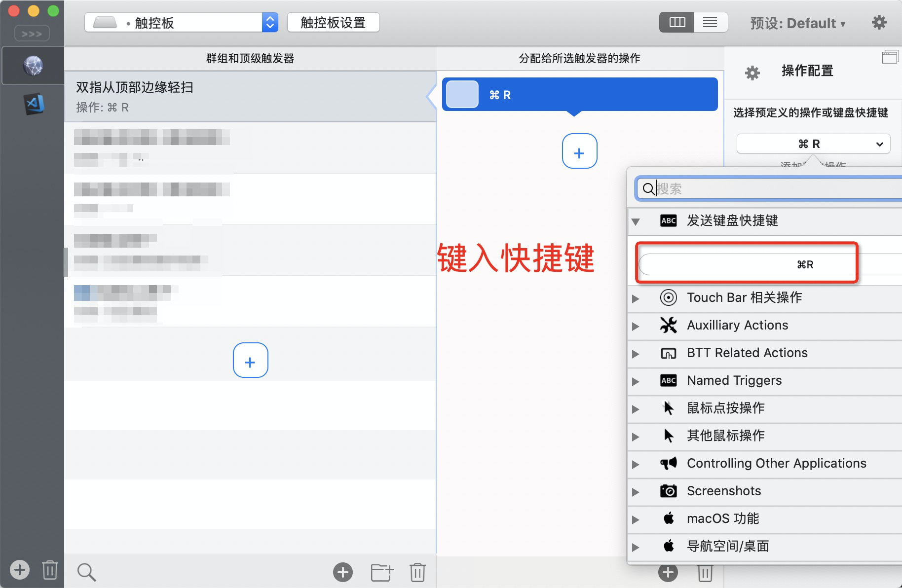Click the ABC icon next to 发送键盘快捷键
Viewport: 902px width, 588px height.
(669, 221)
